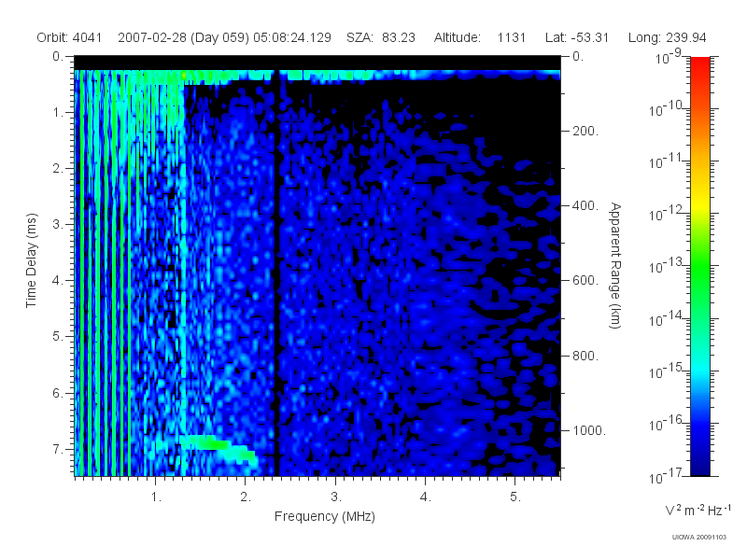Click the 'Lat: -53.31' text
Image resolution: width=747 pixels, height=560 pixels.
pos(577,37)
